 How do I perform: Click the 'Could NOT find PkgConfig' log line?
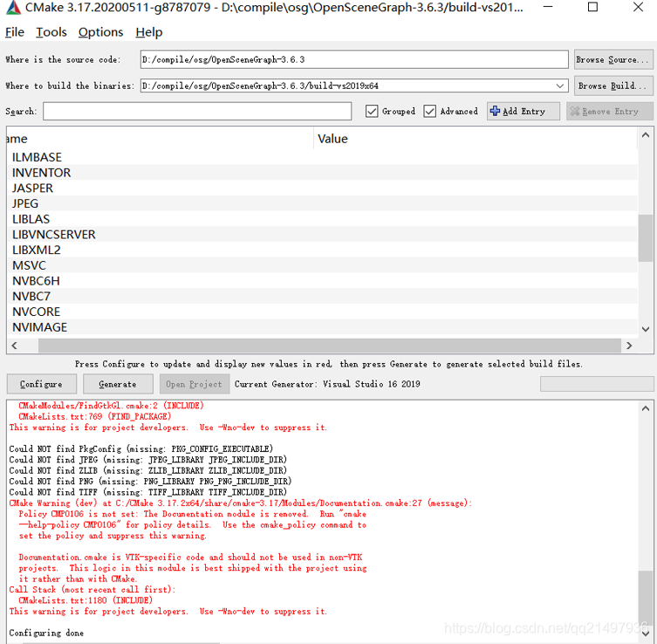141,449
